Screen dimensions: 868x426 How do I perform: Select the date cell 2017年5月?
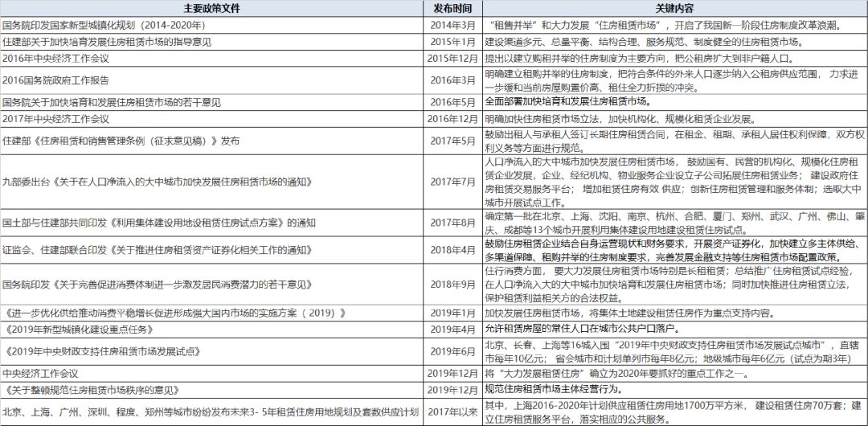(454, 141)
